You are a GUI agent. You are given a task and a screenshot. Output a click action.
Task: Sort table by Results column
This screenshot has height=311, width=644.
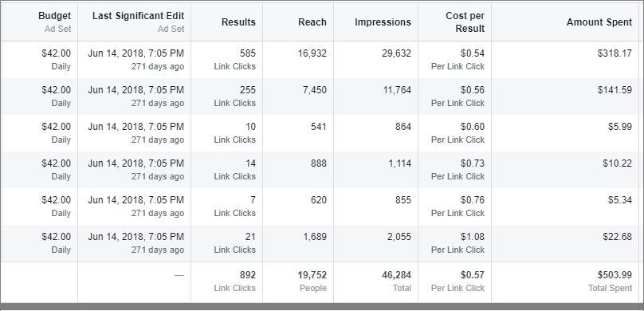click(238, 22)
